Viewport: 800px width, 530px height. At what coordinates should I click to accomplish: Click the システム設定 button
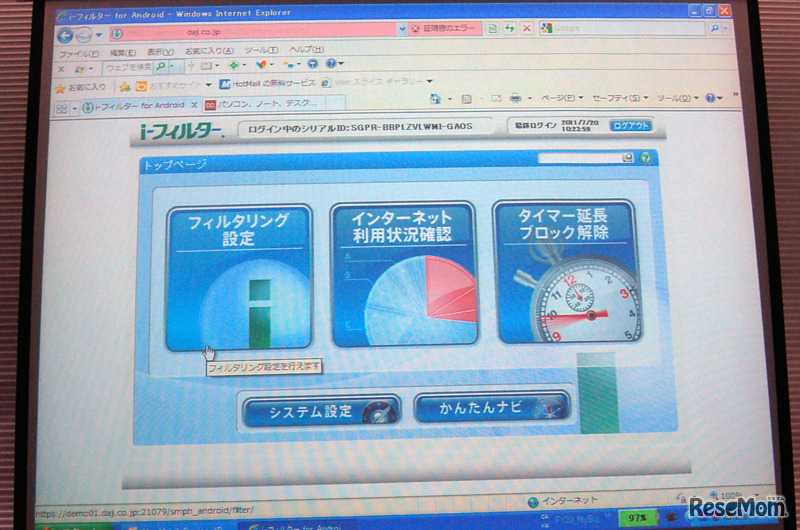point(321,411)
